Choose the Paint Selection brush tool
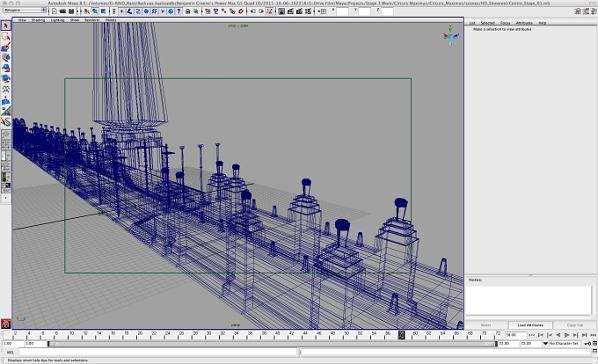The image size is (598, 364). click(6, 47)
